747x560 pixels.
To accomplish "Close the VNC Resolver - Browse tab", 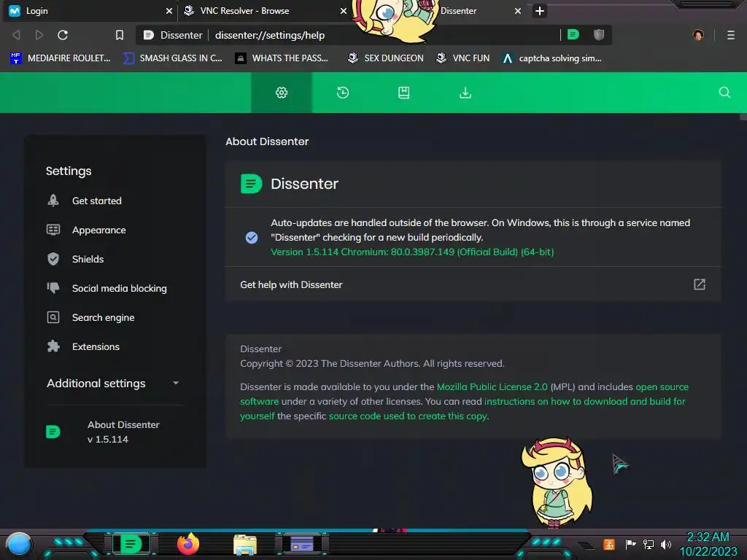I will click(x=343, y=11).
